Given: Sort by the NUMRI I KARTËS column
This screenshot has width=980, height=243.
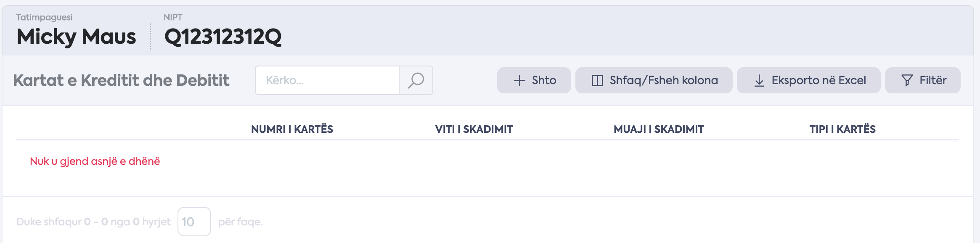Looking at the screenshot, I should tap(292, 129).
